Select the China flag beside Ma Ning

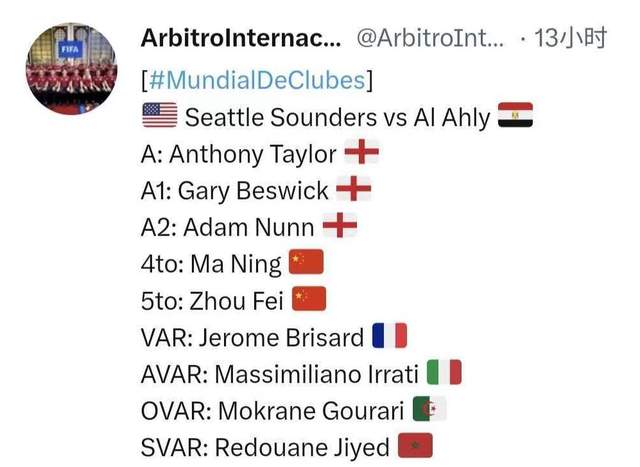[306, 262]
